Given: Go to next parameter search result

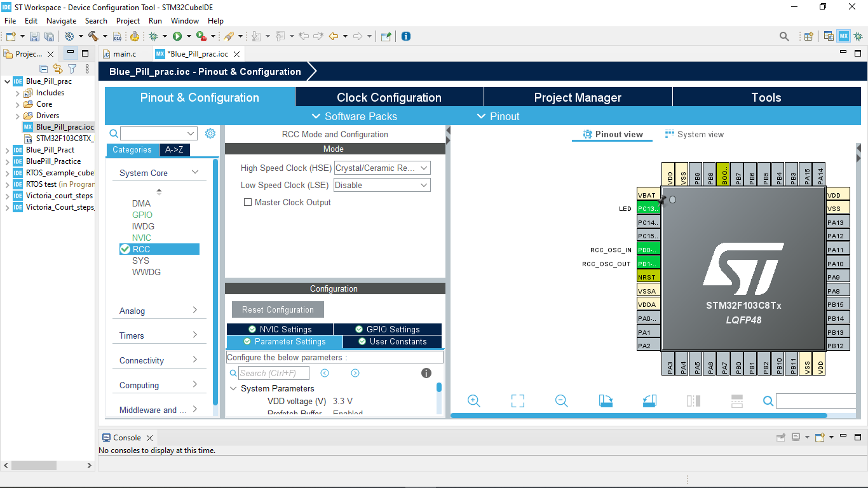Looking at the screenshot, I should pos(355,373).
